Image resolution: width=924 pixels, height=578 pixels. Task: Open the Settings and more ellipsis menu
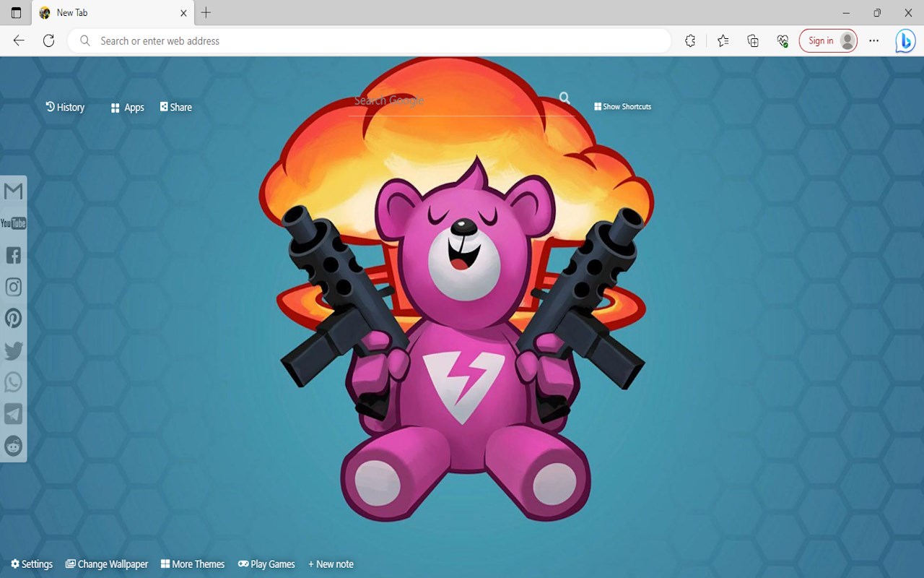click(x=874, y=41)
